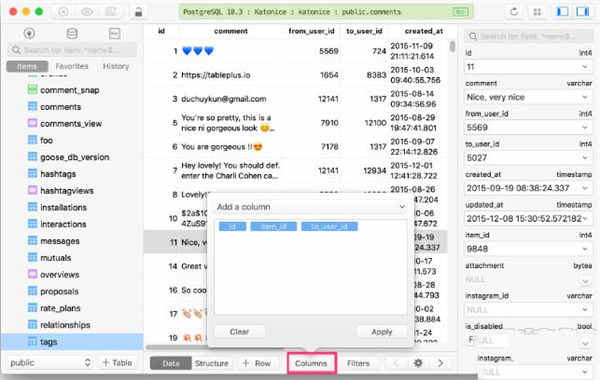Click the refresh icon in top toolbar
Screen dimensions: 600x380
[514, 12]
